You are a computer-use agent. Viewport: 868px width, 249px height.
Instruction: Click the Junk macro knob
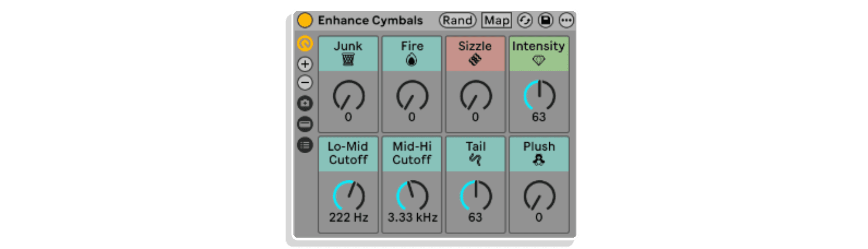pyautogui.click(x=348, y=95)
